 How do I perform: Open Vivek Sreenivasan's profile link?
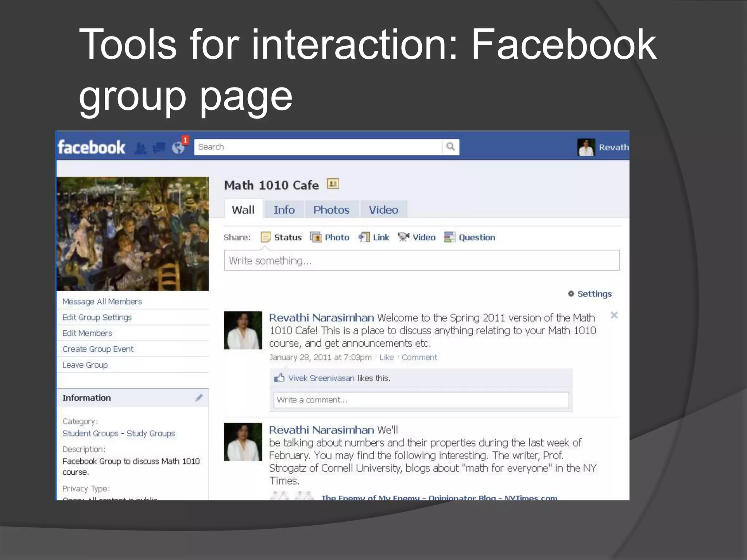point(321,378)
